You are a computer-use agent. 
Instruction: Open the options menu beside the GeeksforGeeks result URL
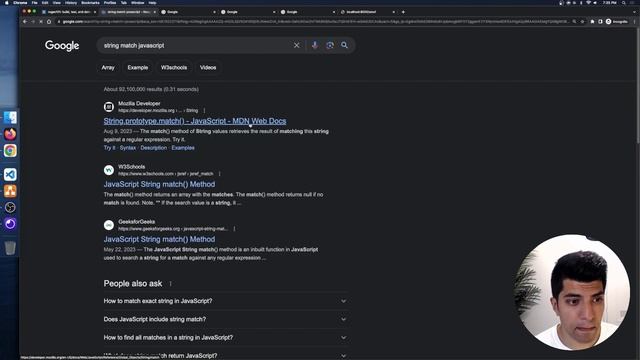tap(234, 229)
